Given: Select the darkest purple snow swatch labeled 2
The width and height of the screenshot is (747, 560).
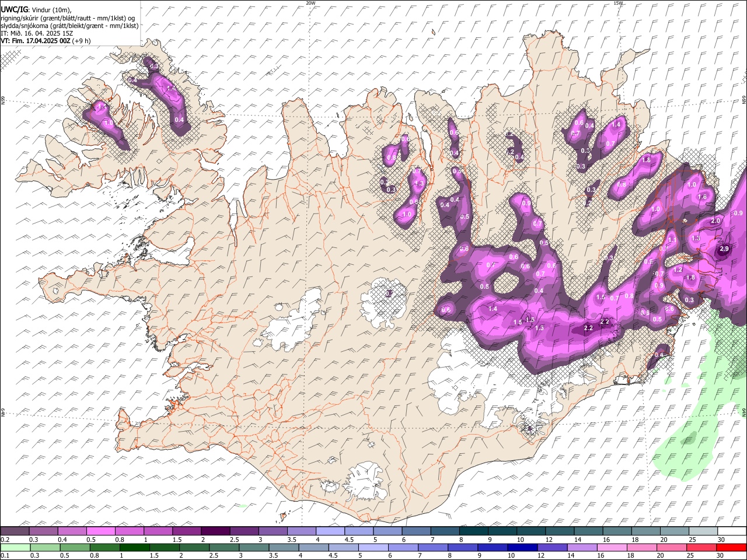Looking at the screenshot, I should pos(215,531).
